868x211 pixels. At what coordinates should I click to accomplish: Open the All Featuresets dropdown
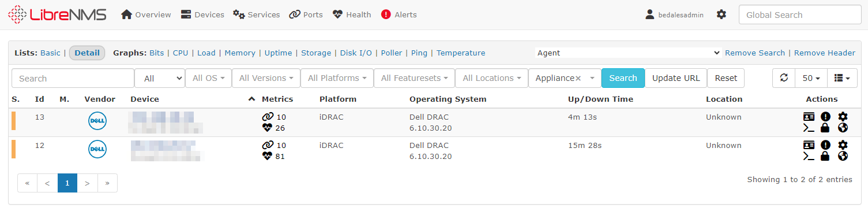tap(414, 78)
